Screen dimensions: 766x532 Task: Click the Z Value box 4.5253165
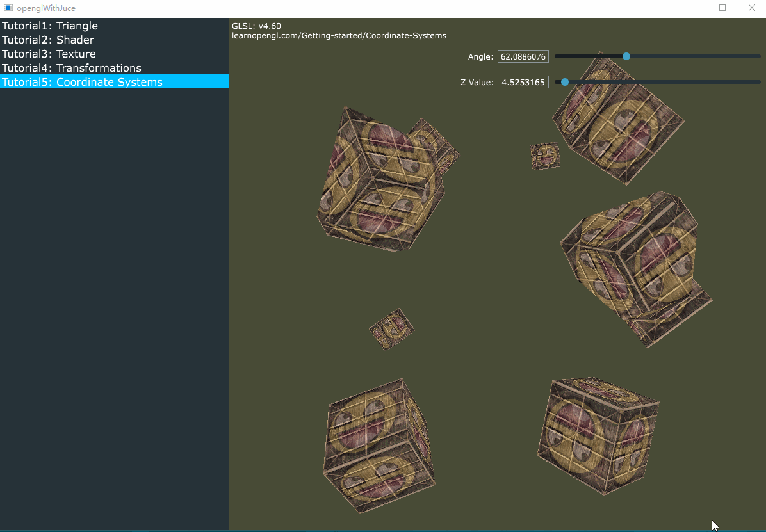tap(523, 82)
